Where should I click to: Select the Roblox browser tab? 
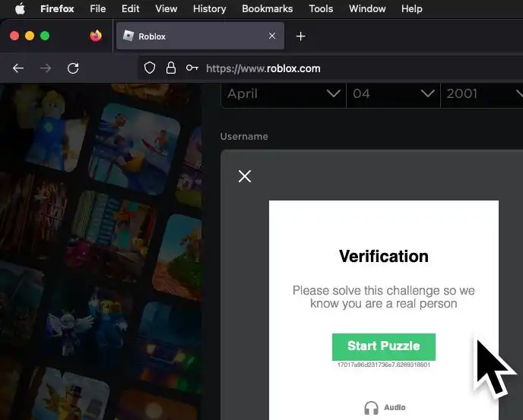click(200, 36)
